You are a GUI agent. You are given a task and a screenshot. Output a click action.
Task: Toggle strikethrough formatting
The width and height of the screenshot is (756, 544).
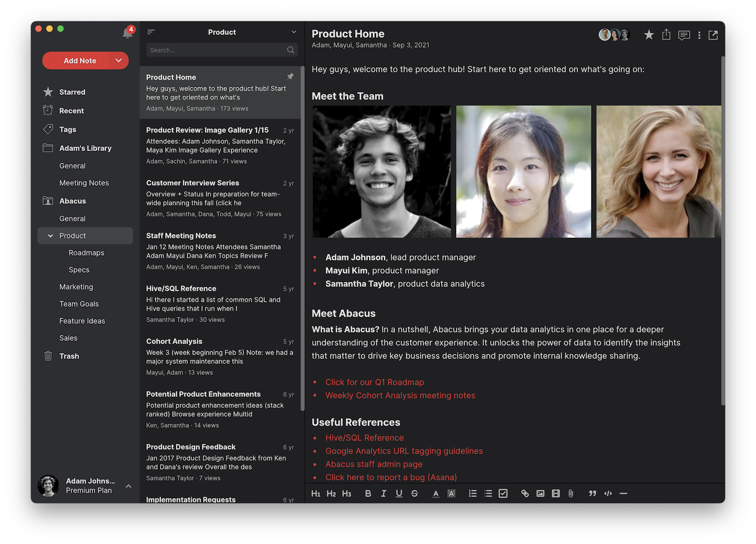click(415, 493)
